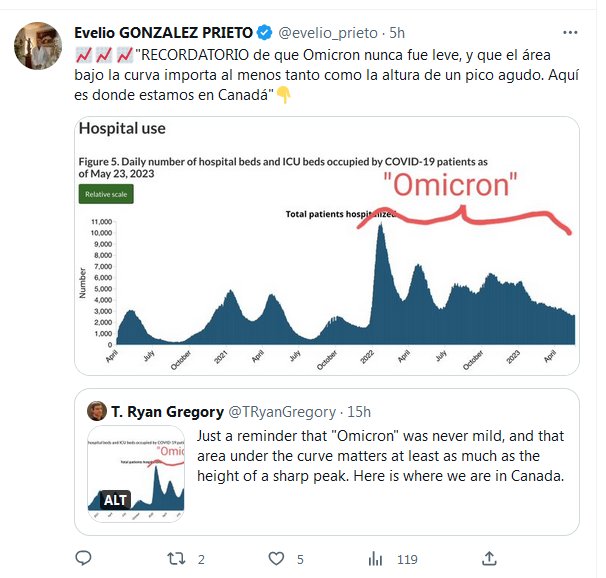Click the blue verified badge
The width and height of the screenshot is (606, 578).
[263, 32]
